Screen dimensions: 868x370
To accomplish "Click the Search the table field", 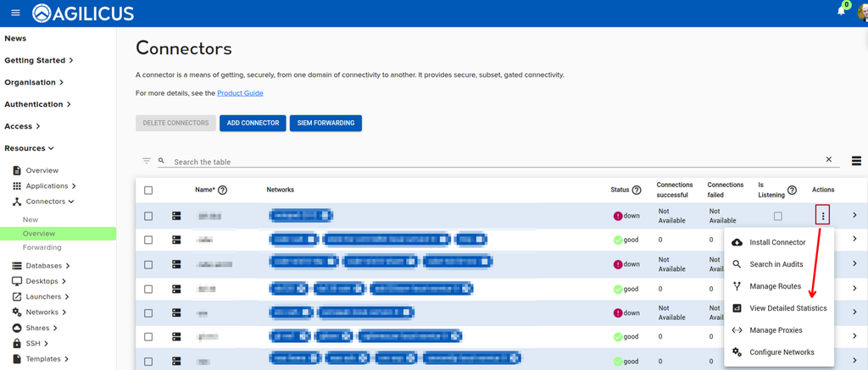I will tap(495, 162).
